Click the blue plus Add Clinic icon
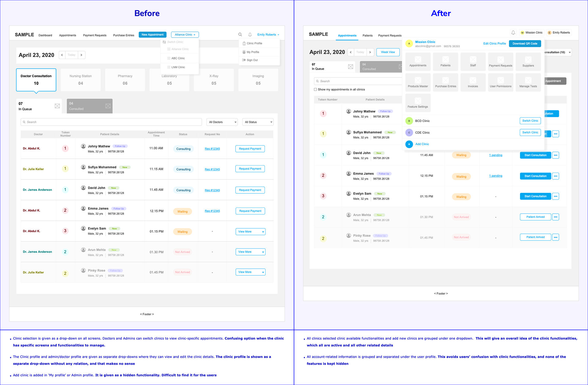 (409, 144)
